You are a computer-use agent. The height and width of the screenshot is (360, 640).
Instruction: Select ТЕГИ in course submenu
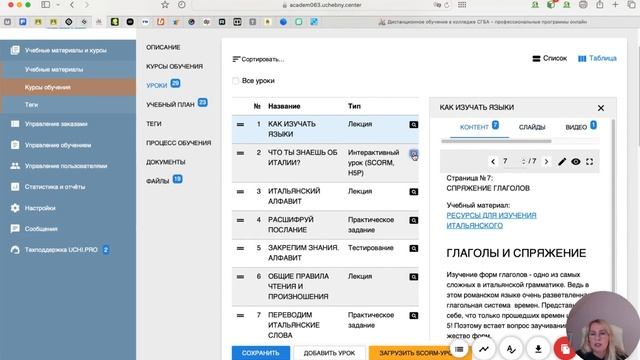[154, 124]
